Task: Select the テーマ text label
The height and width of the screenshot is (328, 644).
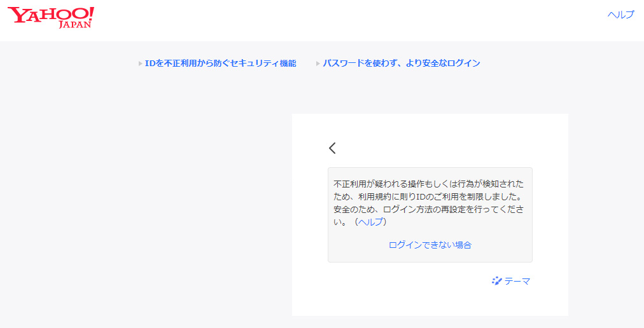Action: point(517,281)
